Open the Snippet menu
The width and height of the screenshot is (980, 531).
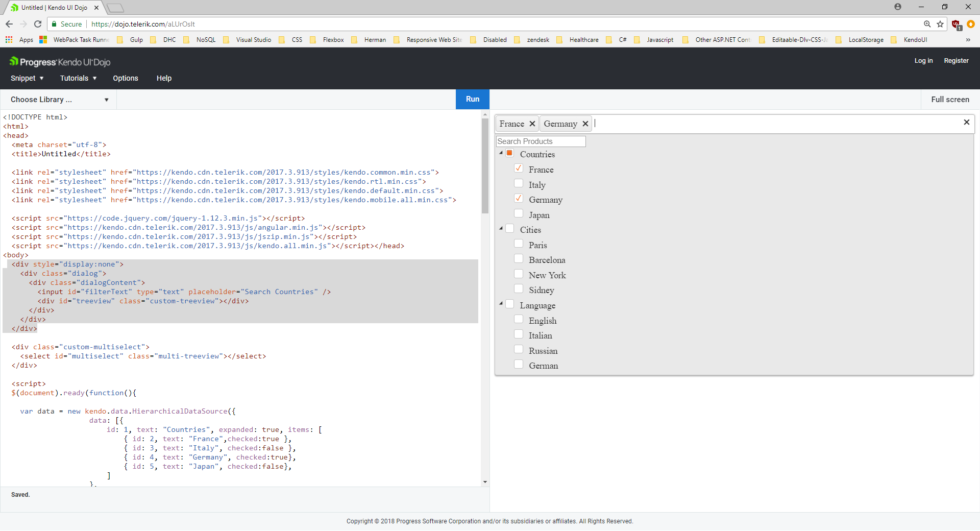click(27, 78)
